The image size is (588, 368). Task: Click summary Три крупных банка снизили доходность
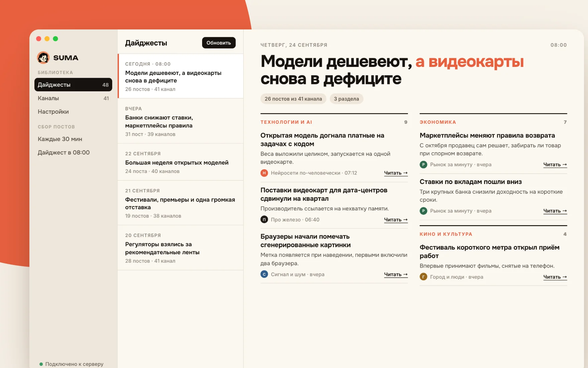[491, 196]
